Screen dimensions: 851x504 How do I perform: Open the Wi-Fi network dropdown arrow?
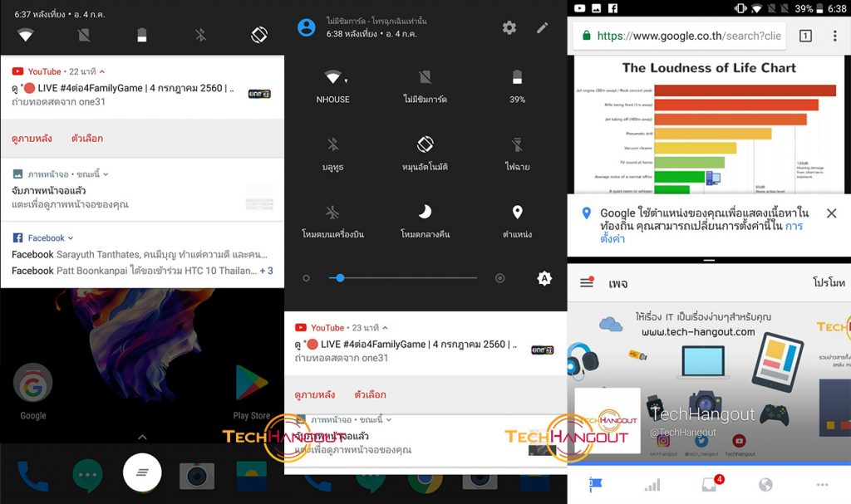pos(346,81)
